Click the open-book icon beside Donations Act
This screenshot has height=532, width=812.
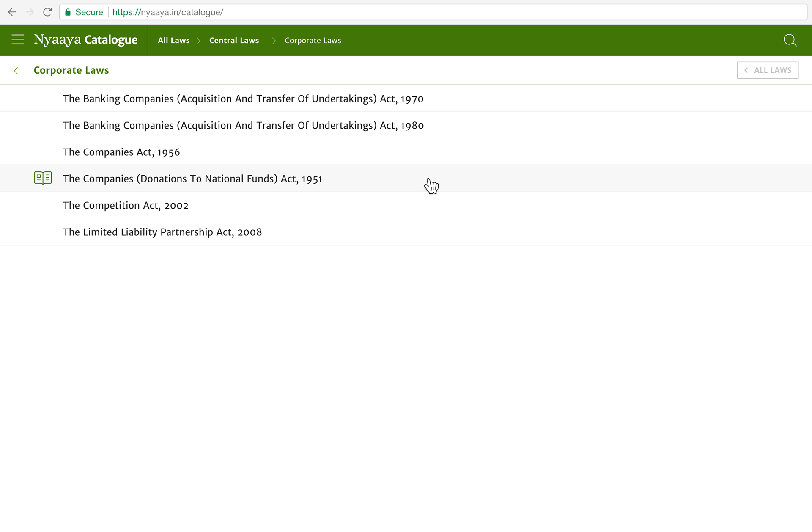pyautogui.click(x=43, y=178)
